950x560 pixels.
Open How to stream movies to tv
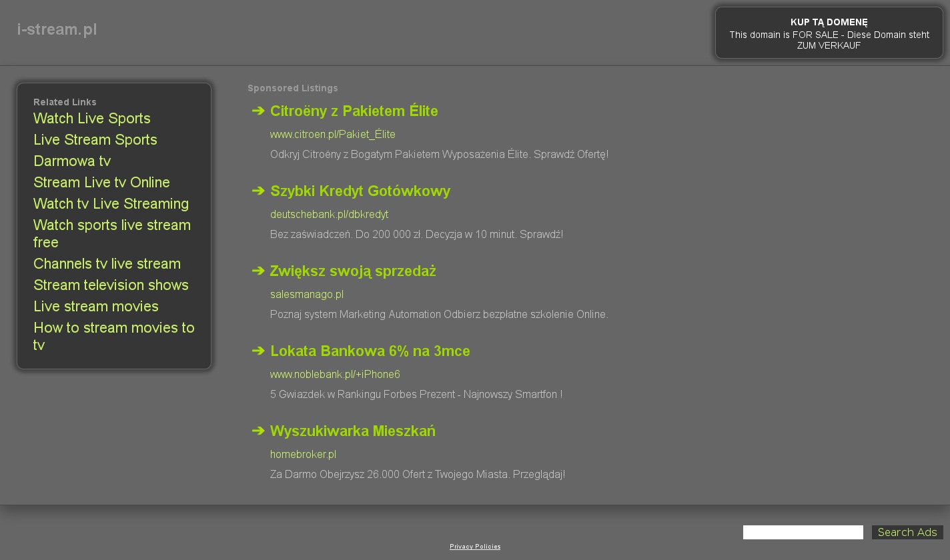(113, 336)
